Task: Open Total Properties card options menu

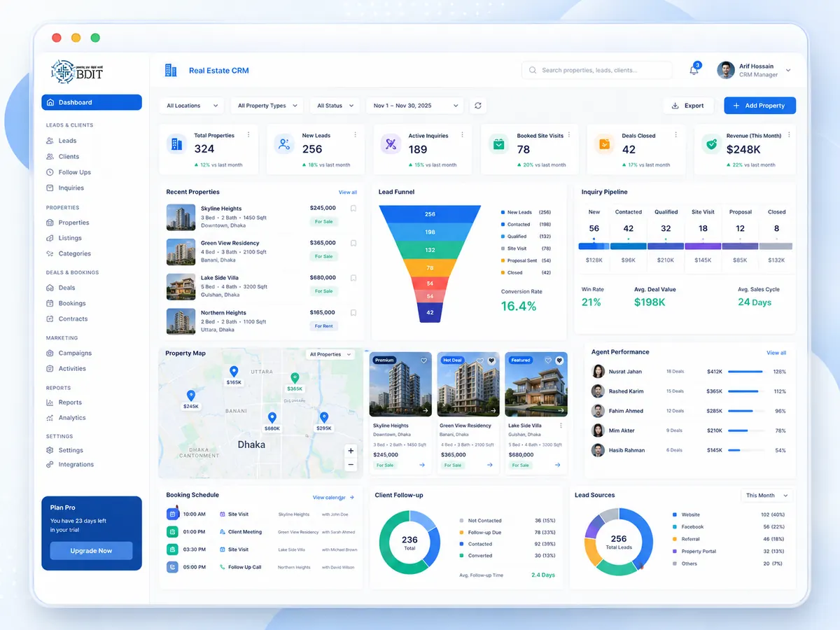Action: click(248, 135)
